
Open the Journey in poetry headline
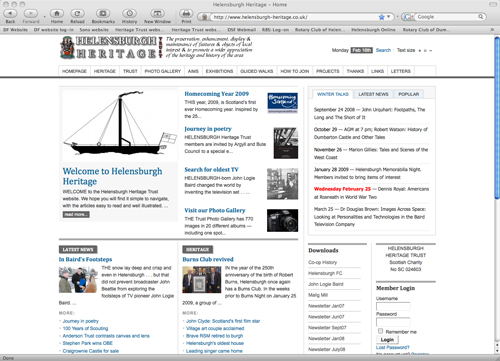coord(208,129)
